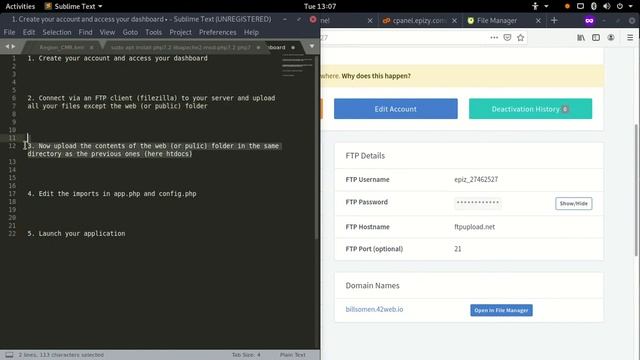Click the screen display icon in system tray
The height and width of the screenshot is (360, 640).
point(580,6)
